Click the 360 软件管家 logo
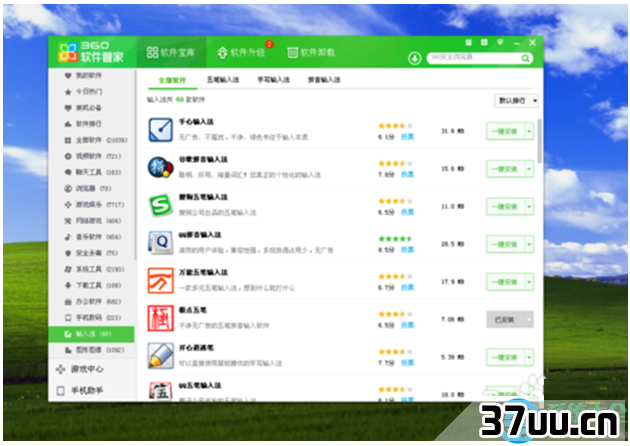630x446 pixels. point(91,52)
